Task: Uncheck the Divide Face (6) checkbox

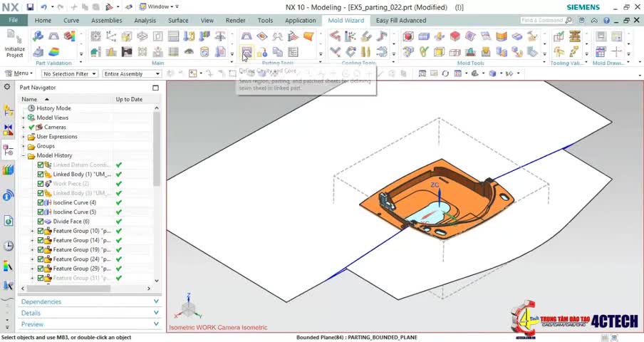Action: click(x=40, y=222)
